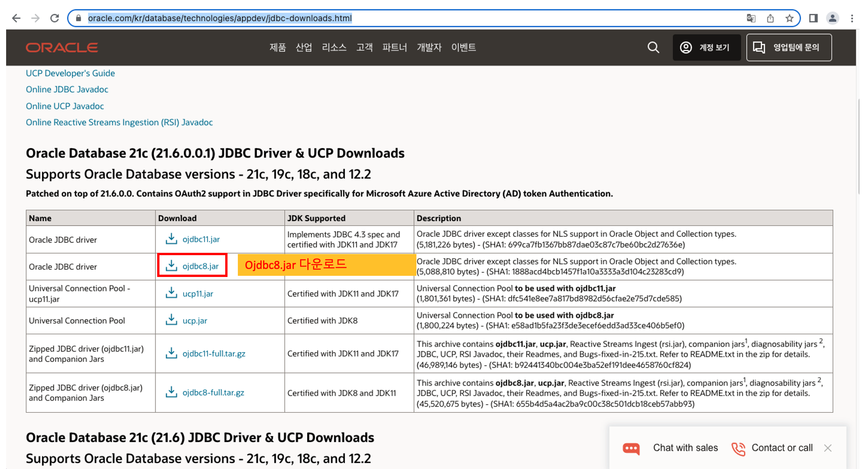Open the 제품 menu

[278, 47]
